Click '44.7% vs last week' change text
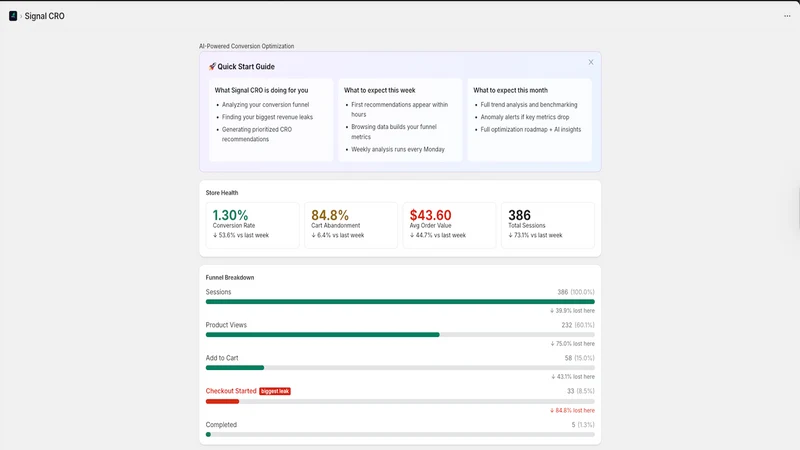 (x=438, y=235)
